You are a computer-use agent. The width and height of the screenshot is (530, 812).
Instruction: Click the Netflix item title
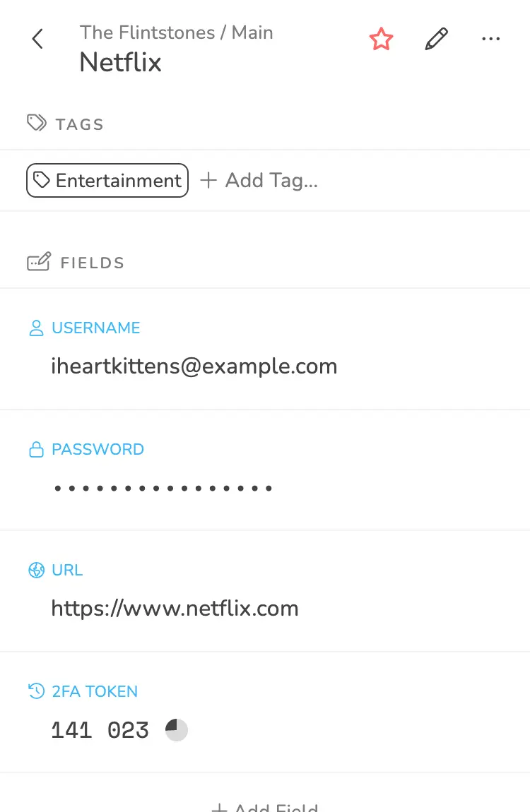(x=121, y=63)
